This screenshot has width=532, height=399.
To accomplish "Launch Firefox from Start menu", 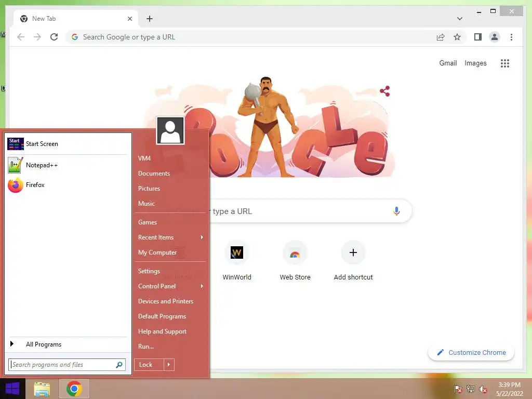I will (x=67, y=185).
